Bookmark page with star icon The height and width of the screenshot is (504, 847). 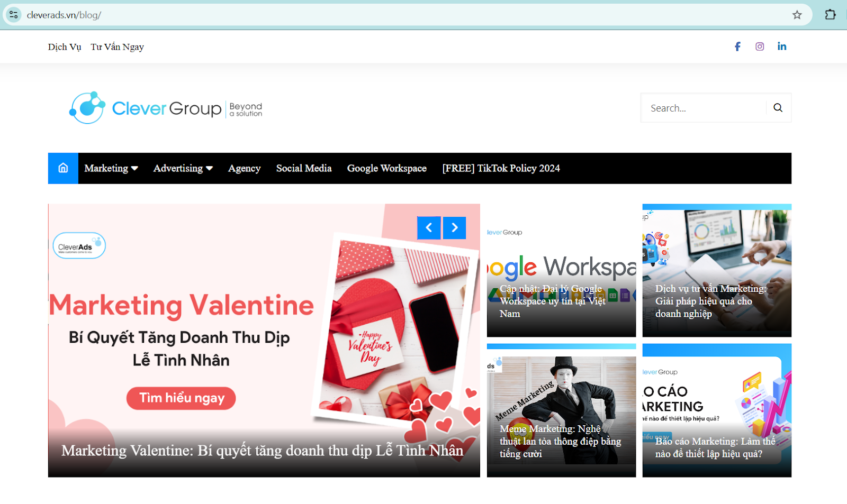(797, 15)
